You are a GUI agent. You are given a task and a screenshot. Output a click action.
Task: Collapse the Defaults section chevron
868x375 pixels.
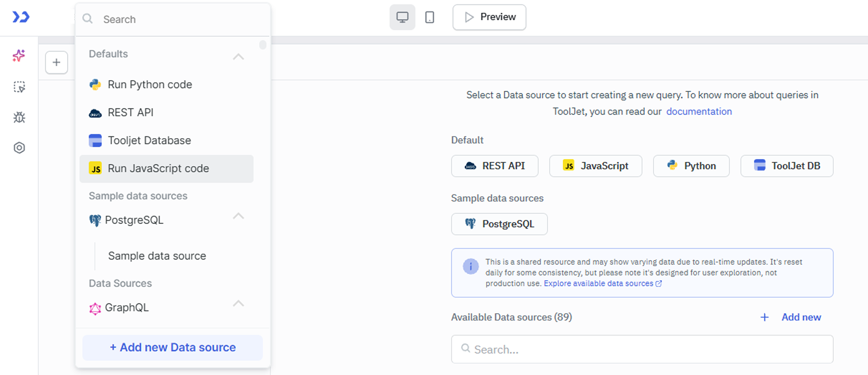pyautogui.click(x=238, y=56)
